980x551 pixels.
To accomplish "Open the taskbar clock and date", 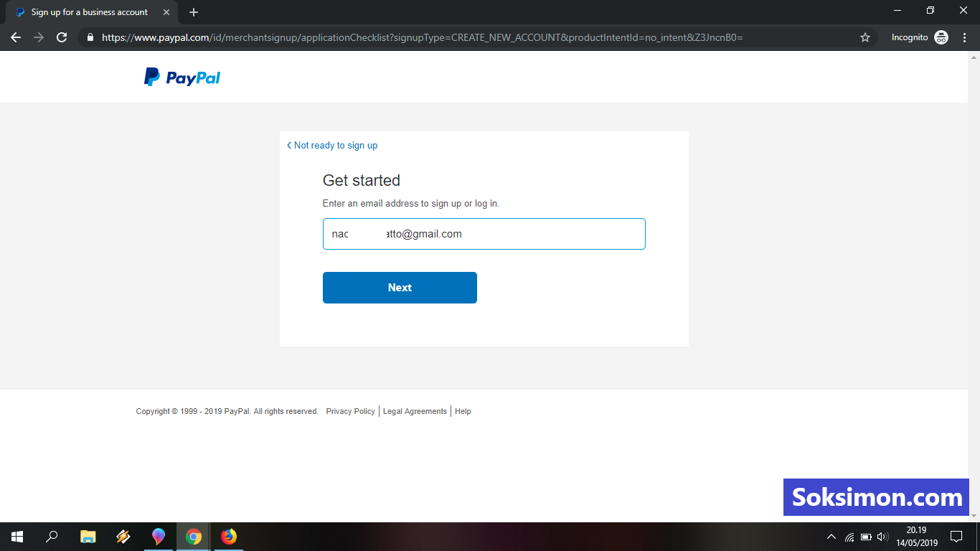I will coord(916,537).
